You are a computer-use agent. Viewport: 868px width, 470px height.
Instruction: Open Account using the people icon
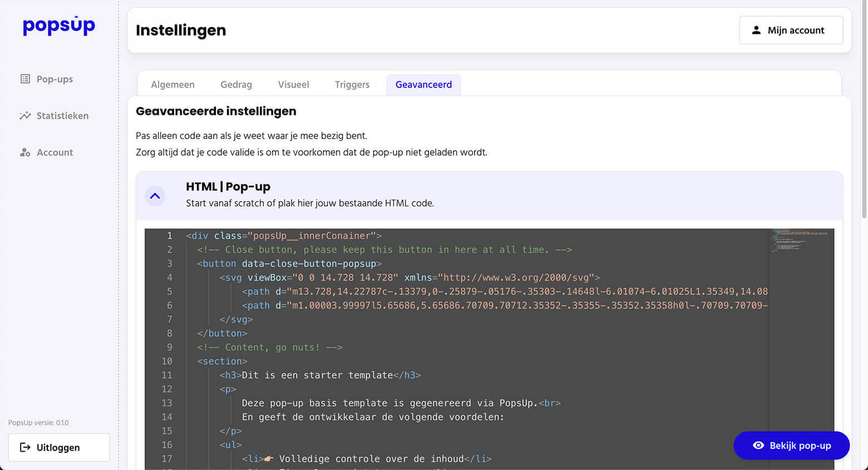(x=24, y=152)
